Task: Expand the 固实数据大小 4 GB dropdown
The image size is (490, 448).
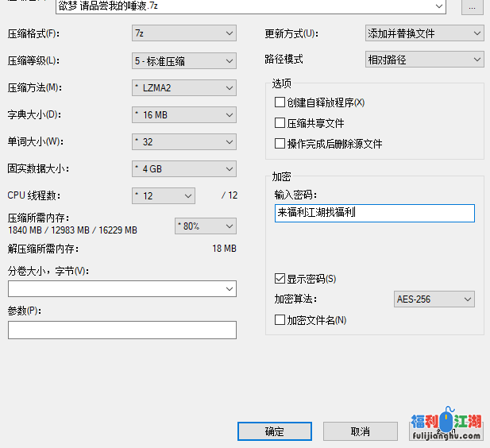Action: pos(183,168)
